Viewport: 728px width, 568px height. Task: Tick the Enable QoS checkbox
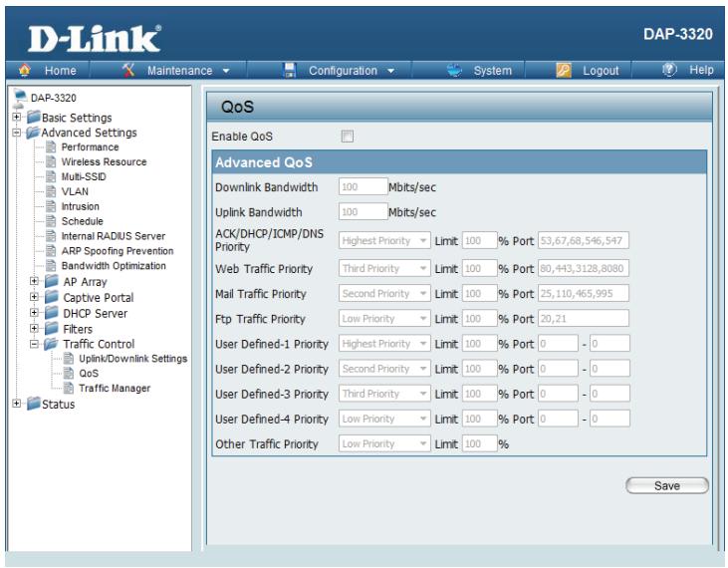coord(348,137)
